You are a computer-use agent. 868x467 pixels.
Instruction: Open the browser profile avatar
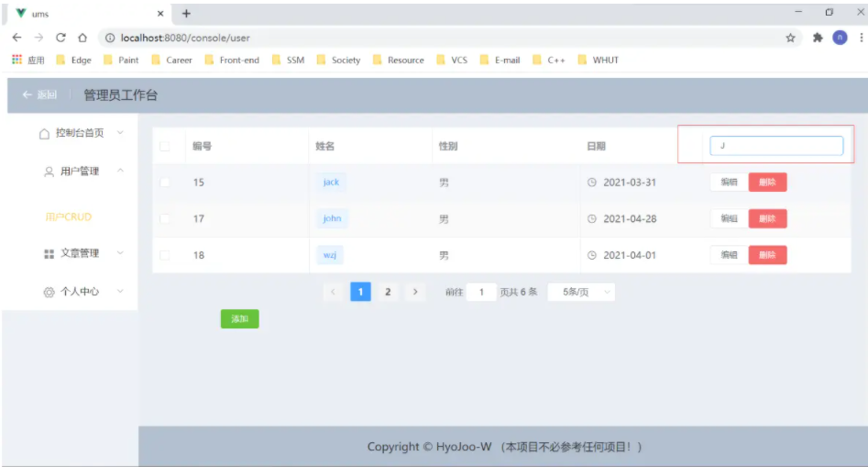(840, 38)
